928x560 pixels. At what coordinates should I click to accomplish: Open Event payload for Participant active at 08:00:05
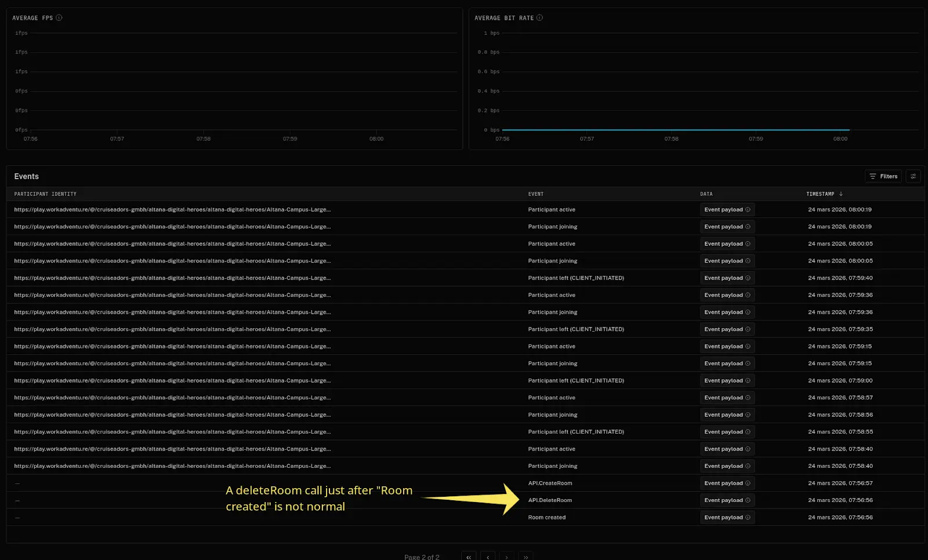727,244
